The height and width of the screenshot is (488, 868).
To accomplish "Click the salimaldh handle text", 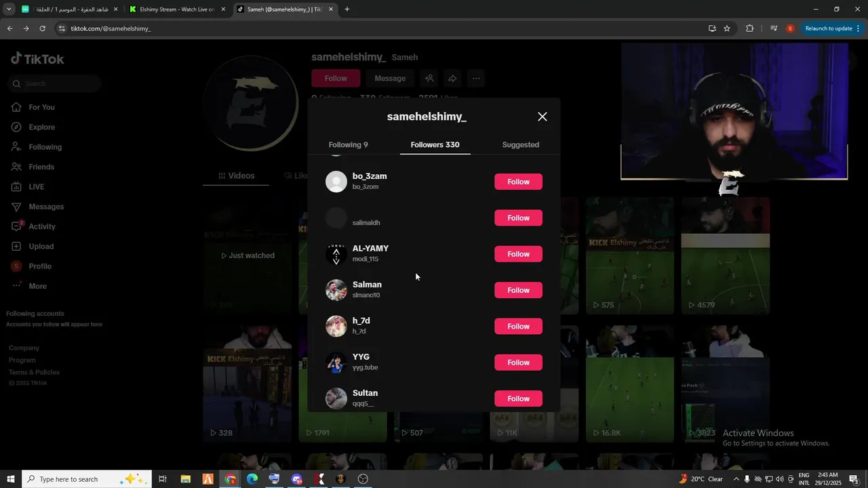I will click(x=366, y=223).
